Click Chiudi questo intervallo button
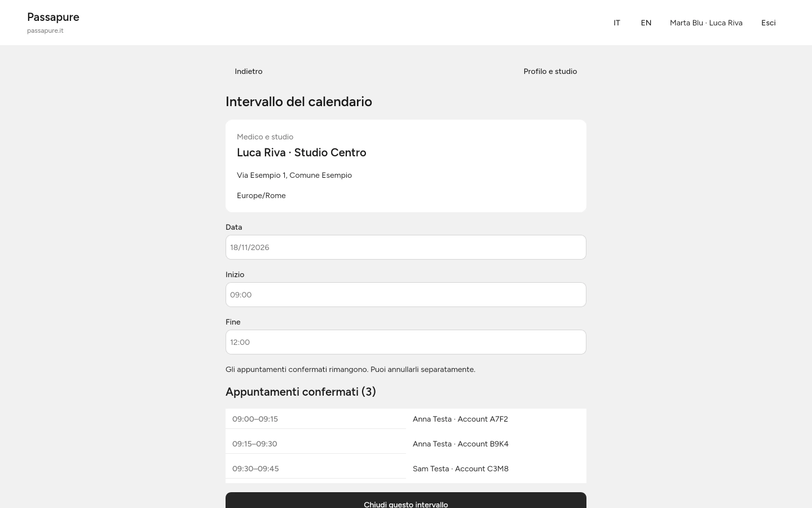 point(406,502)
